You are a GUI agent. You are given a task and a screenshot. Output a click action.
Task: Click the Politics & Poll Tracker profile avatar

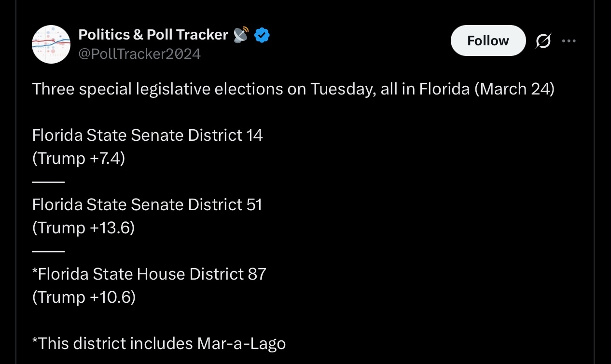(51, 44)
